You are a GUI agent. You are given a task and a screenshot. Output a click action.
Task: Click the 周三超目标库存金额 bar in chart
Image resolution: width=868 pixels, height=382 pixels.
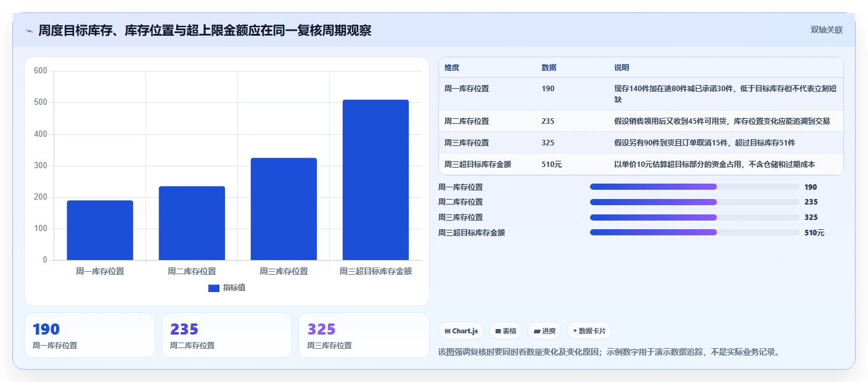click(375, 180)
